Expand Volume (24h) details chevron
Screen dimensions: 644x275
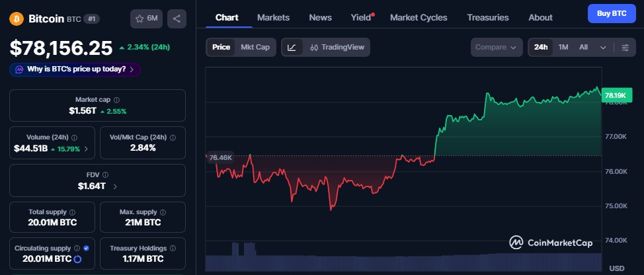coord(86,149)
